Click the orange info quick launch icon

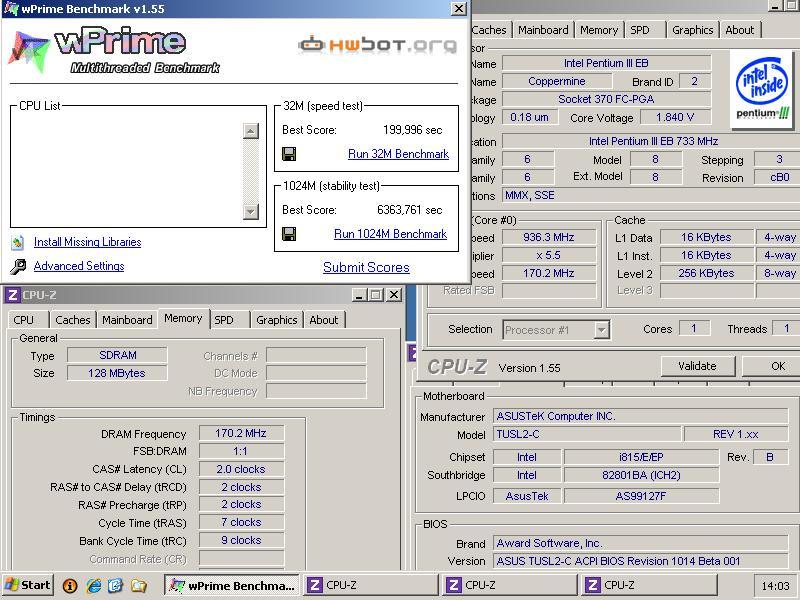70,585
